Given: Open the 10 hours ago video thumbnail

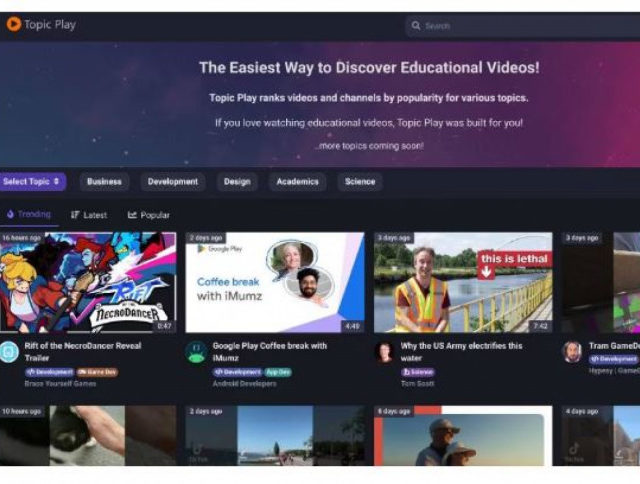Looking at the screenshot, I should tap(88, 435).
